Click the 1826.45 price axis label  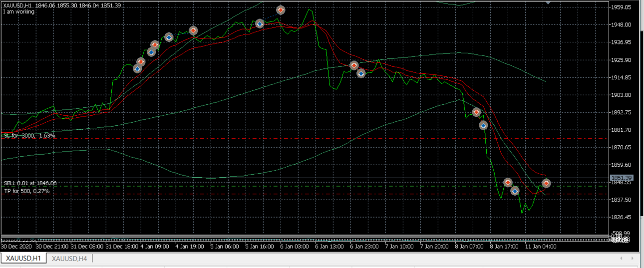622,217
